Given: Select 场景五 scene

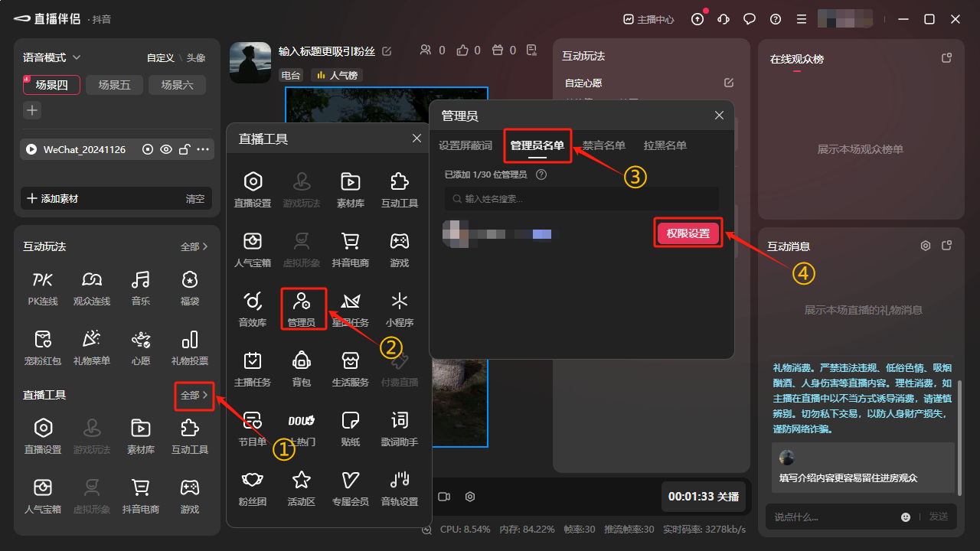Looking at the screenshot, I should coord(115,85).
